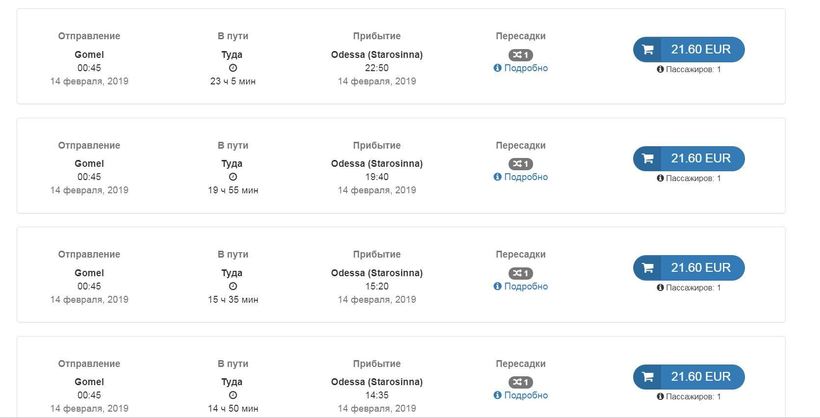Click the 15 ч 35 мин trip duration clock icon
This screenshot has height=418, width=820.
232,286
